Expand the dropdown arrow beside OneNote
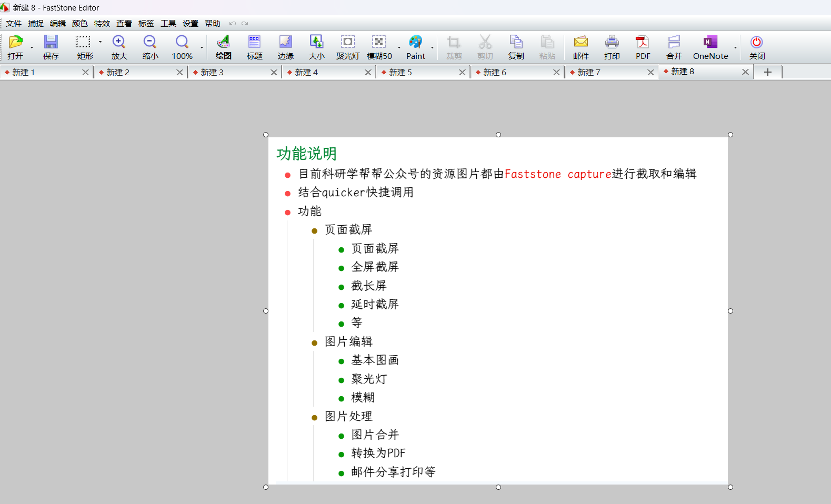Image resolution: width=831 pixels, height=504 pixels. tap(735, 48)
